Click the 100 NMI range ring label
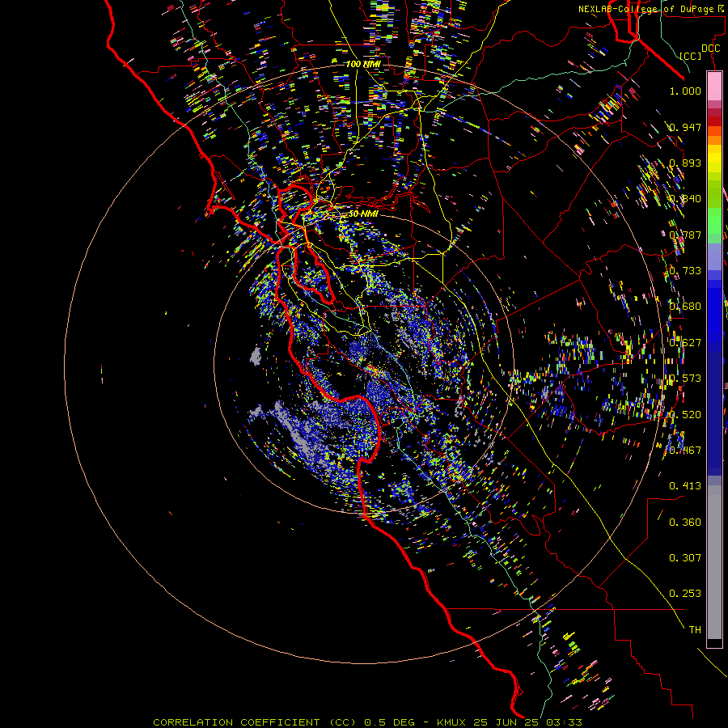This screenshot has width=728, height=728. point(363,64)
